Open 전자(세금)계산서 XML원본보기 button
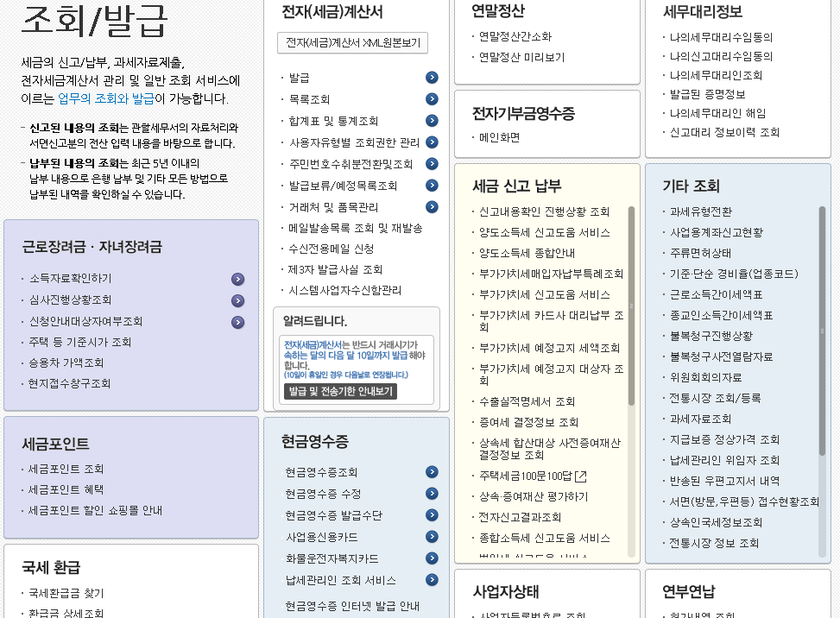The height and width of the screenshot is (618, 840). pos(352,43)
